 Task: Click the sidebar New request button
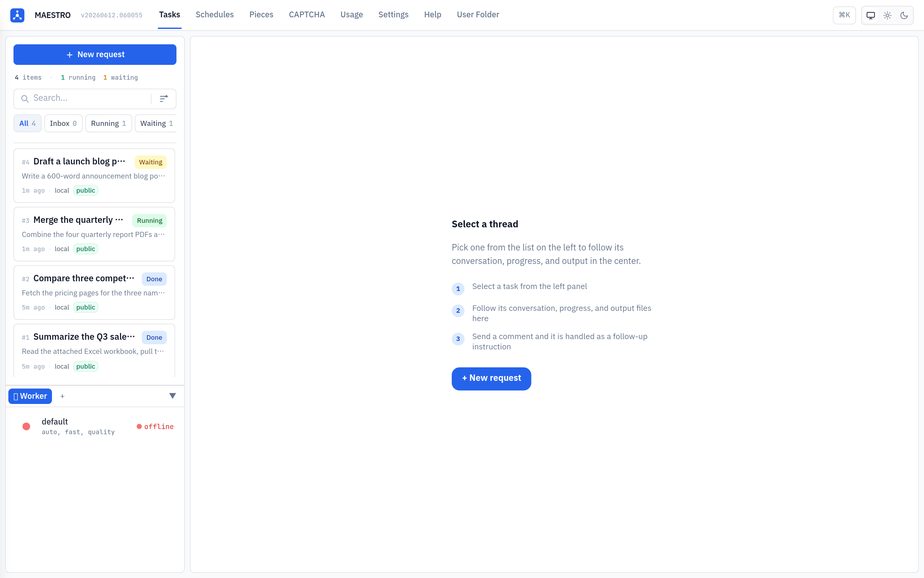coord(95,55)
